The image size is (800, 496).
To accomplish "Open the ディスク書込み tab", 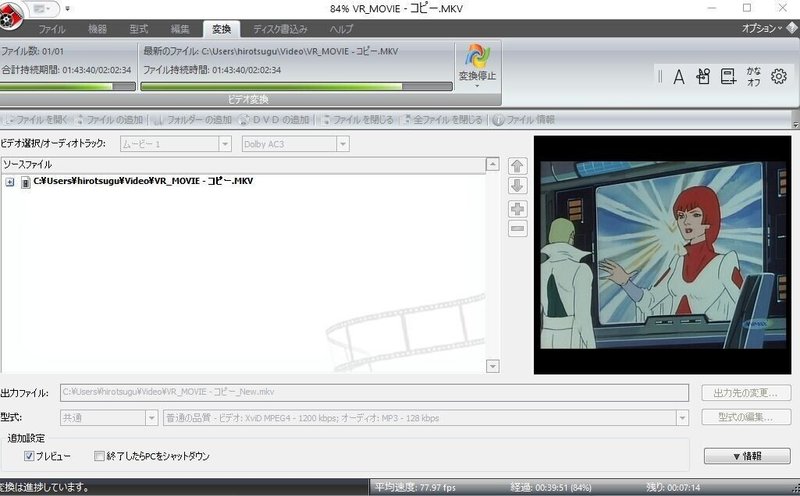I will click(281, 29).
